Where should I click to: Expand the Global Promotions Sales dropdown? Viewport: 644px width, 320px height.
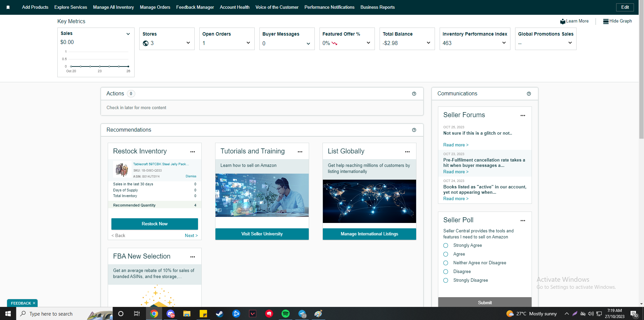point(570,43)
